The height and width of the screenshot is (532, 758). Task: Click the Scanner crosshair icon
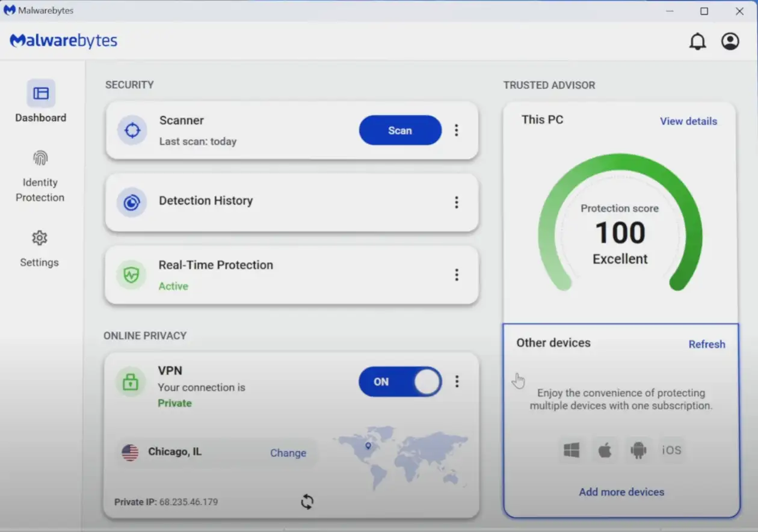(x=132, y=130)
